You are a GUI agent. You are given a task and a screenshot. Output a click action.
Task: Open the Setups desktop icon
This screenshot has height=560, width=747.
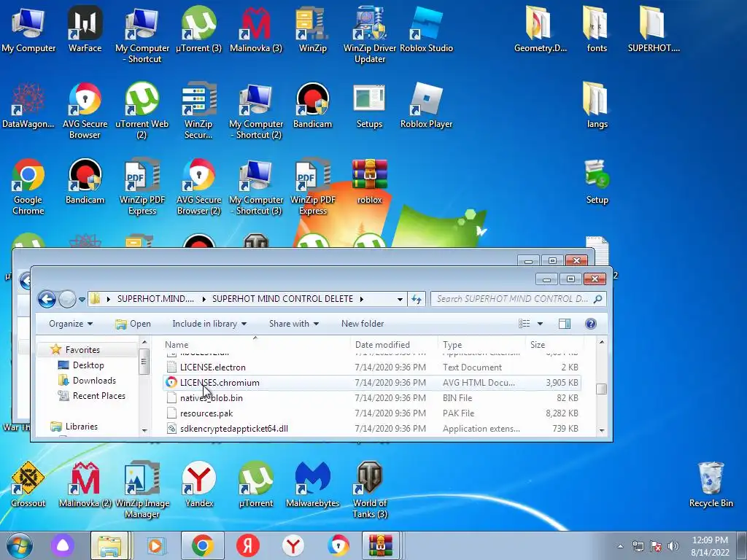click(370, 105)
